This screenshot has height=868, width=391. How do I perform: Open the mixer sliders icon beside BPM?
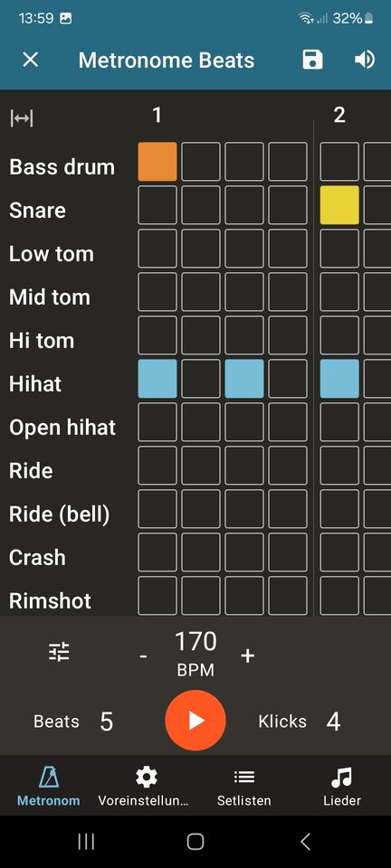59,652
